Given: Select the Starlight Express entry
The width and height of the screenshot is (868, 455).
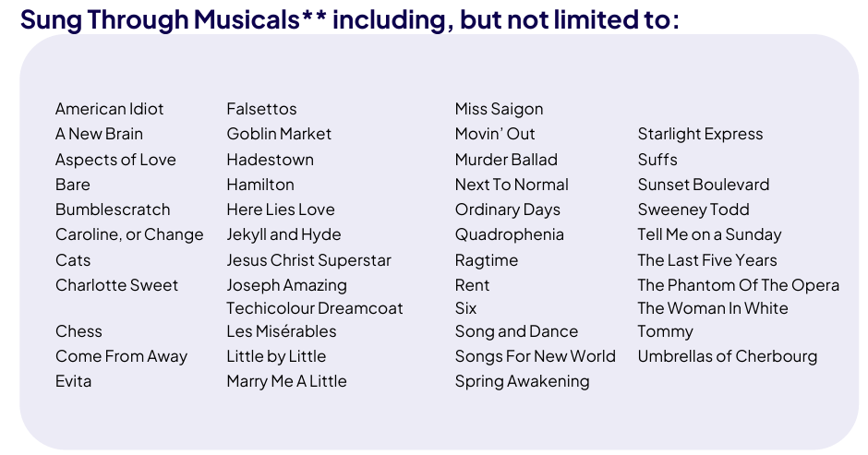Looking at the screenshot, I should pyautogui.click(x=700, y=134).
